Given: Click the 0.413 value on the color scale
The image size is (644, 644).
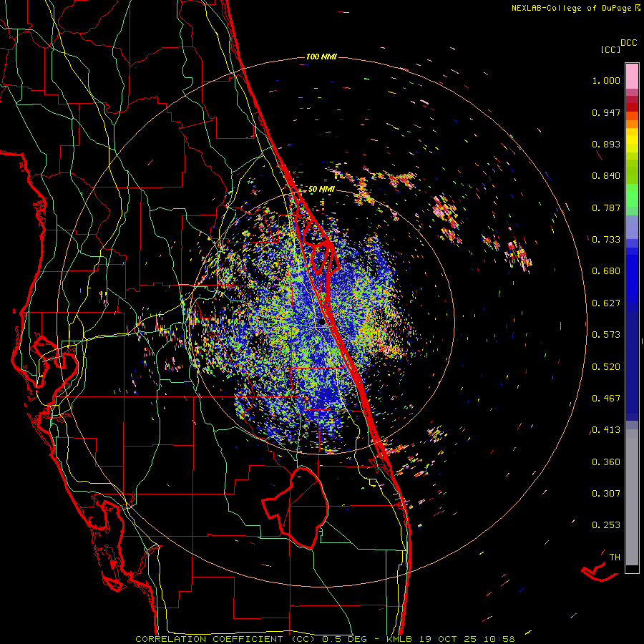Looking at the screenshot, I should pos(606,430).
